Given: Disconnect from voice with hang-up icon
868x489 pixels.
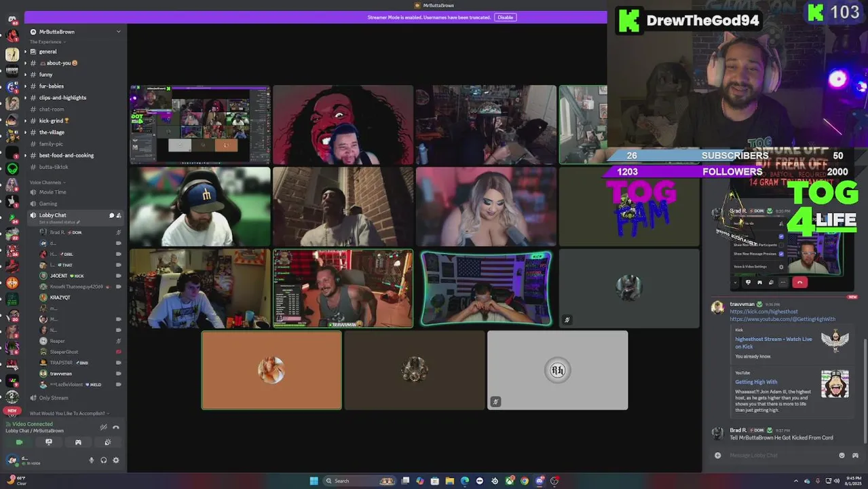Looking at the screenshot, I should pos(116,427).
